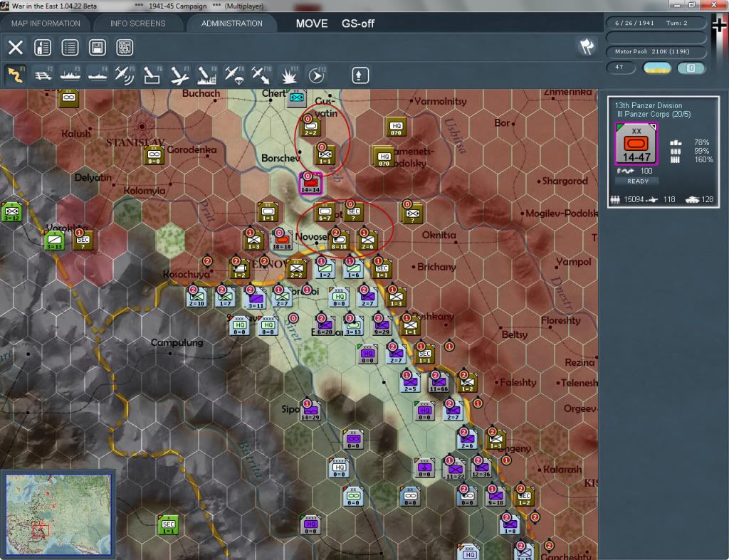
Task: Click the III Panzer Corps (20/5) link
Action: pos(654,115)
